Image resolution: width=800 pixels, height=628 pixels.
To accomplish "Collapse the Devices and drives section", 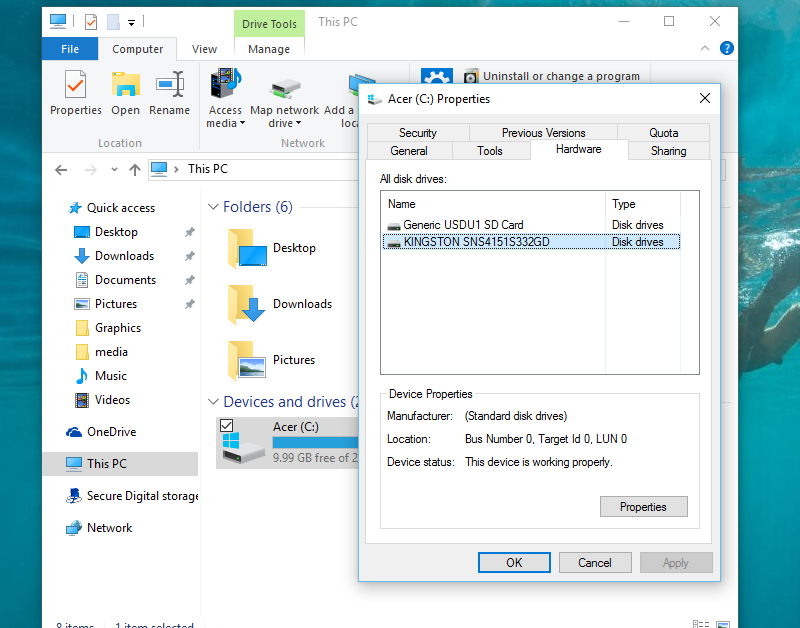I will pyautogui.click(x=213, y=402).
